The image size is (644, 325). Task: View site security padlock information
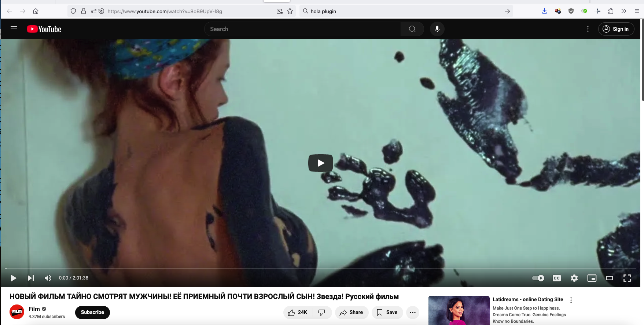[84, 11]
